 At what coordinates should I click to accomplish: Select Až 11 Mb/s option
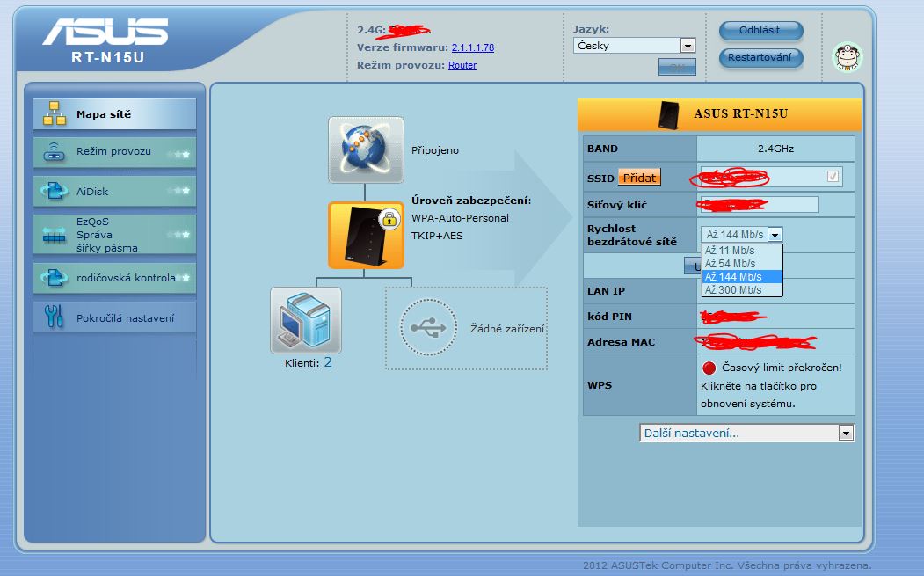[742, 251]
